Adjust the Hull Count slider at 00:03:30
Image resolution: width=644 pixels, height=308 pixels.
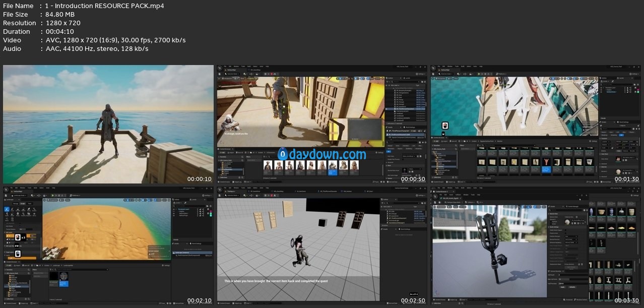573,275
